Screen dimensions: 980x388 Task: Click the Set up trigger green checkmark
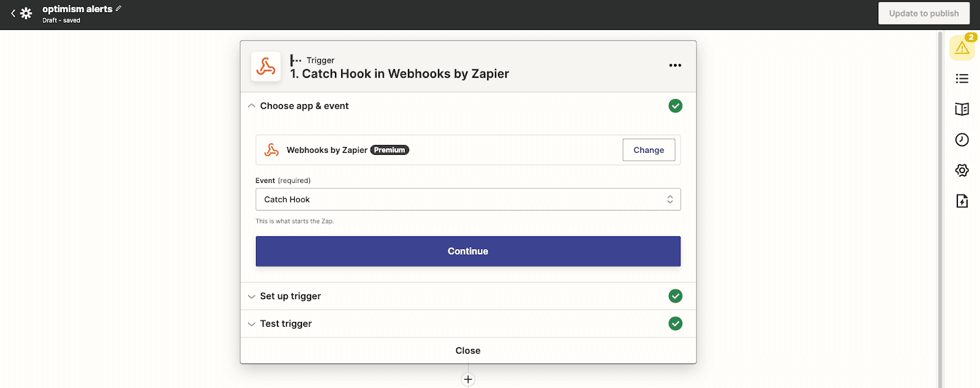tap(675, 296)
